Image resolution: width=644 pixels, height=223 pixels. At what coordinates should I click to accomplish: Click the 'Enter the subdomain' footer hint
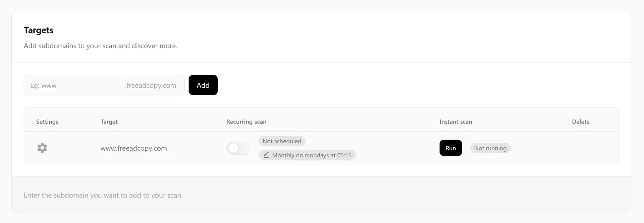tap(103, 195)
